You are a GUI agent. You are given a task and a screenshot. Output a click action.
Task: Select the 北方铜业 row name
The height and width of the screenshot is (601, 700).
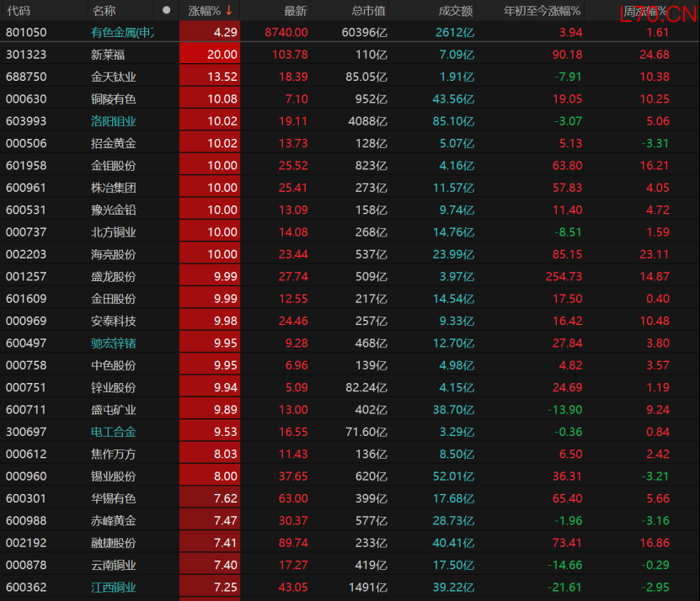(114, 232)
